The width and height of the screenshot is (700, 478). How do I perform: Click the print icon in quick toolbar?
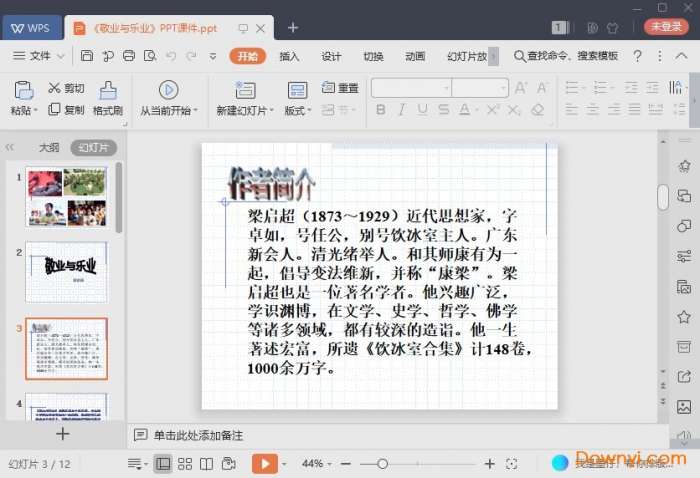[129, 56]
